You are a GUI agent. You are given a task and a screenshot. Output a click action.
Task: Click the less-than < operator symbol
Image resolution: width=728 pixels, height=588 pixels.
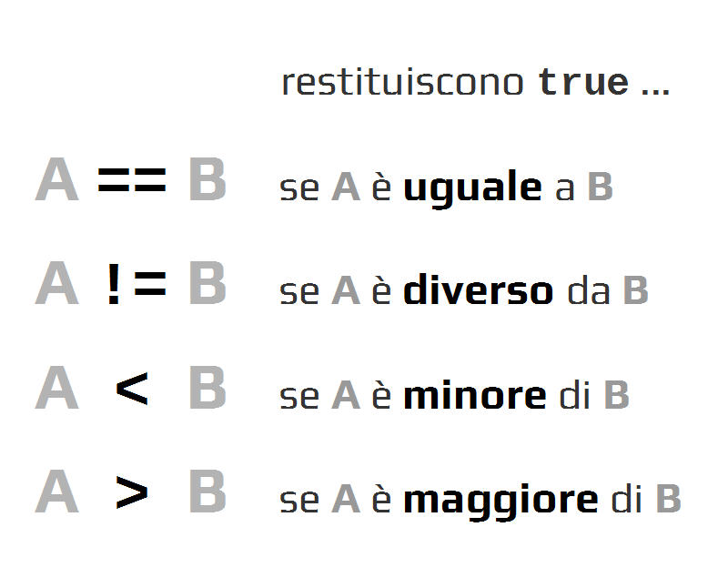132,390
